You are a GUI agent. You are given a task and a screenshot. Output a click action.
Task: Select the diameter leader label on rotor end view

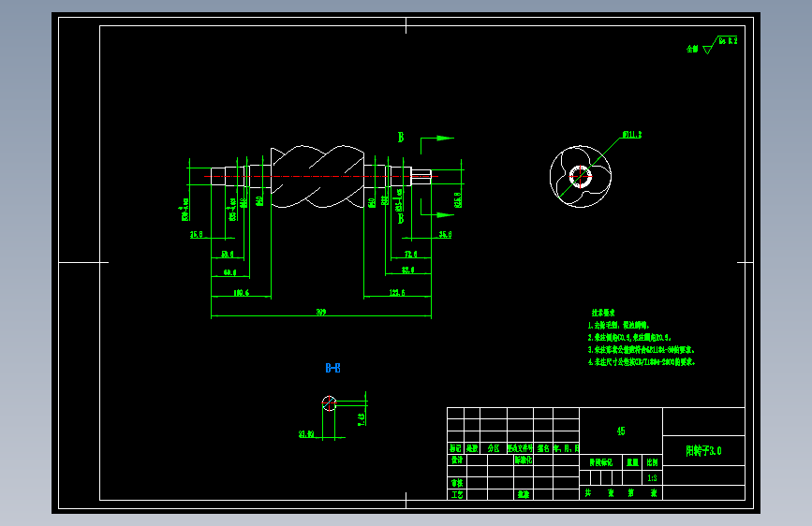[x=632, y=135]
